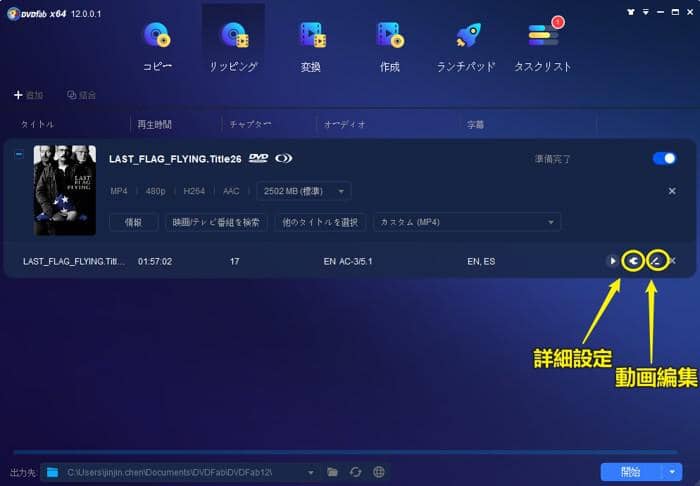This screenshot has height=486, width=700.
Task: Click the MP4 format label
Action: 119,191
